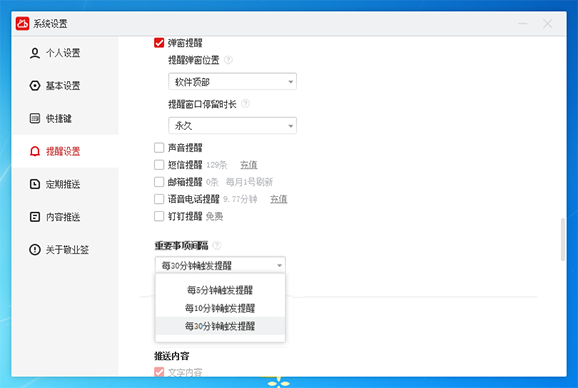Minimize the 系统设置 window
The width and height of the screenshot is (578, 388).
pos(522,24)
